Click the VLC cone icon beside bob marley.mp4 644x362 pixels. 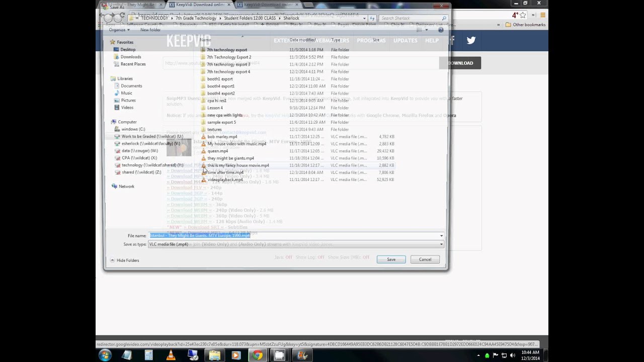pyautogui.click(x=204, y=137)
